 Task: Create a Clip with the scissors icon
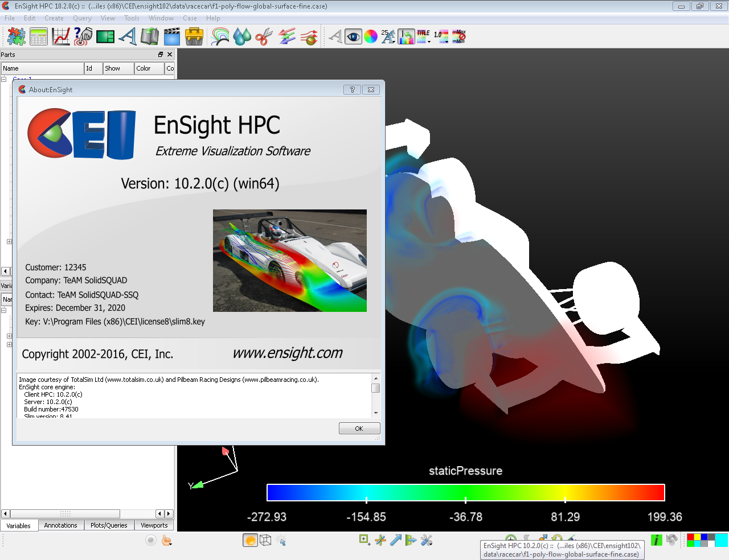[x=264, y=36]
